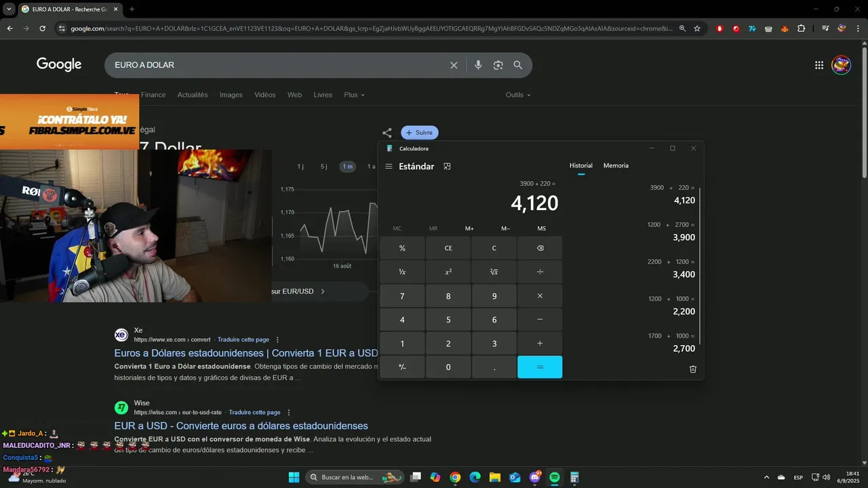Click the minus operator key
Viewport: 868px width, 488px height.
[540, 320]
